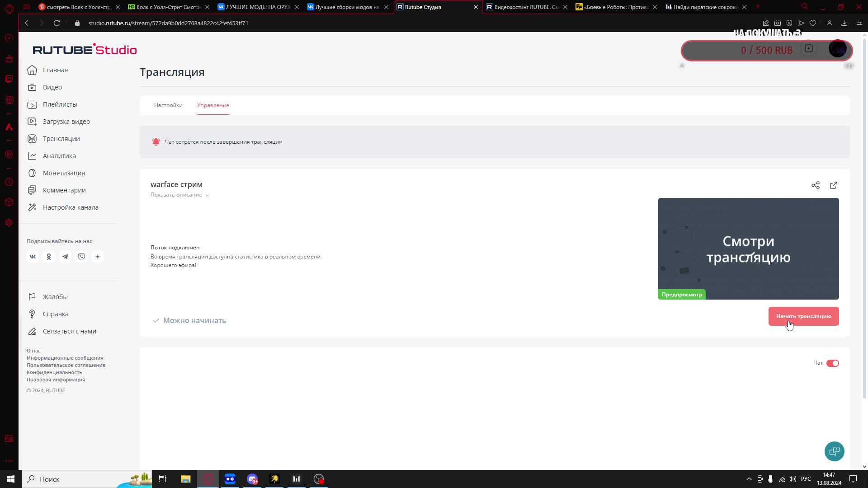This screenshot has width=868, height=488.
Task: Open Правовая информация link
Action: [x=56, y=380]
